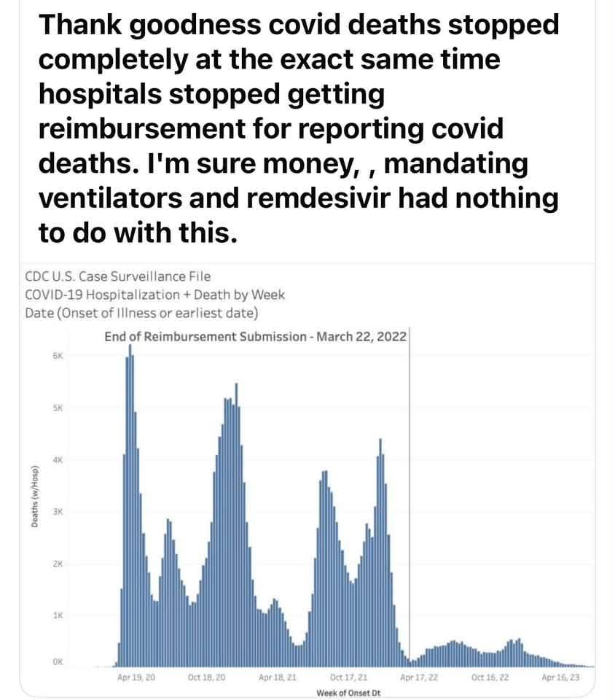Image resolution: width=615 pixels, height=700 pixels.
Task: Click the tallest bar near April 2020
Action: coord(130,505)
